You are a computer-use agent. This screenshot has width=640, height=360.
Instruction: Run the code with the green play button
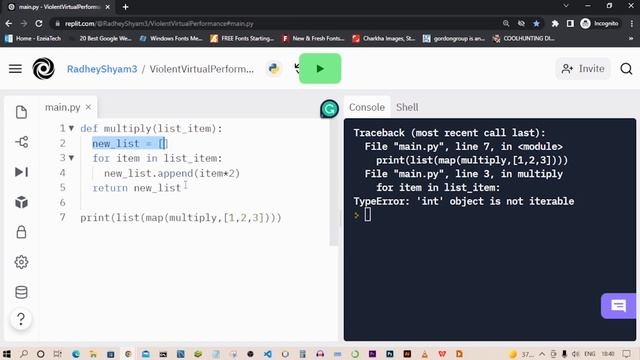tap(320, 69)
